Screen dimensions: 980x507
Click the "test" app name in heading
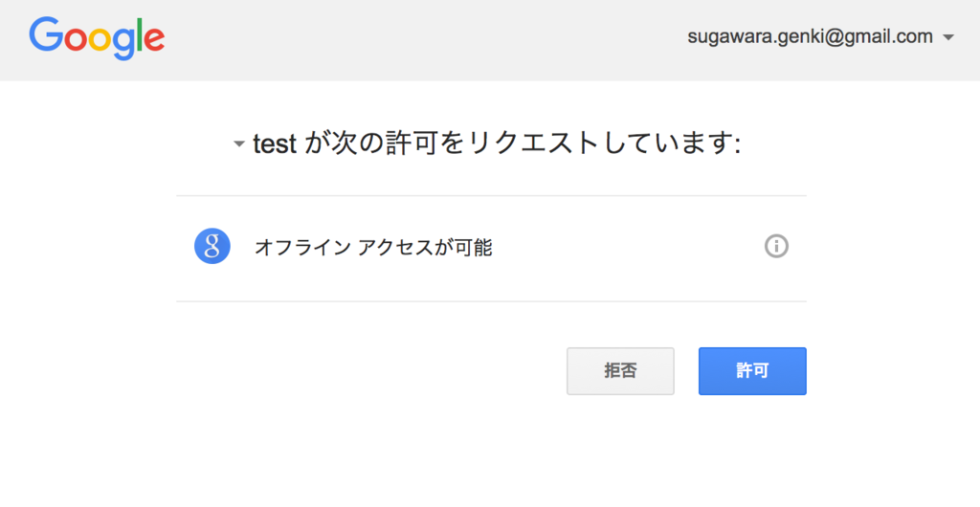click(275, 145)
